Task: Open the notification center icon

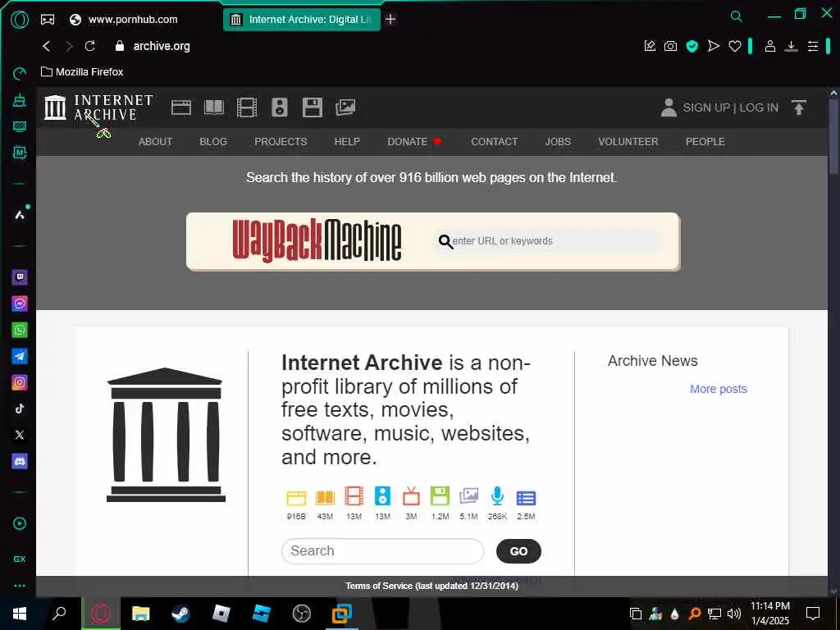Action: pyautogui.click(x=813, y=614)
